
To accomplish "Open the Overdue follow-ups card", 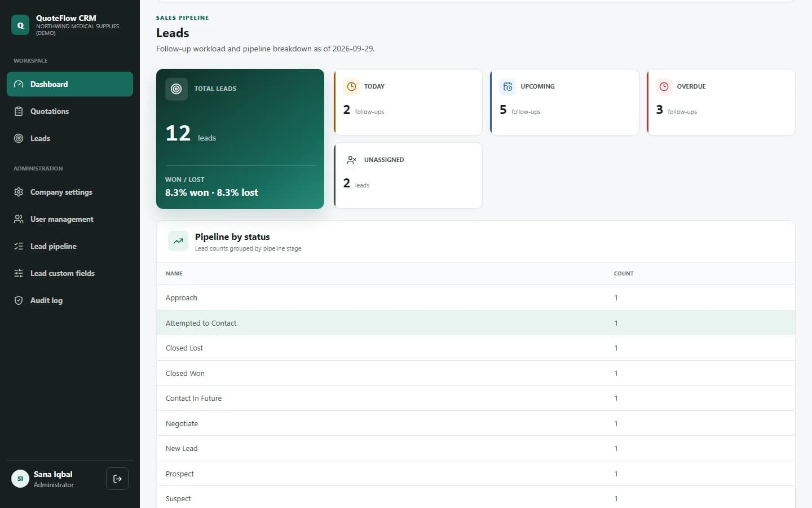I will point(721,102).
